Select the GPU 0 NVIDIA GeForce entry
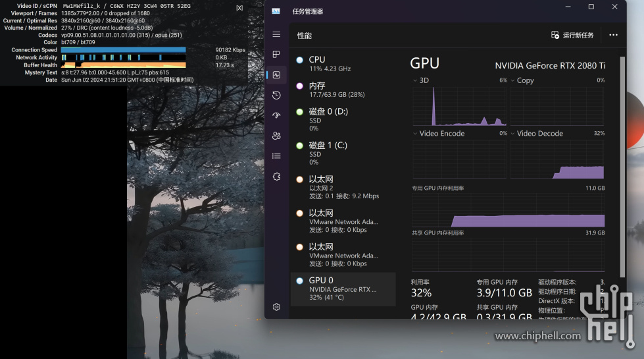 (343, 289)
